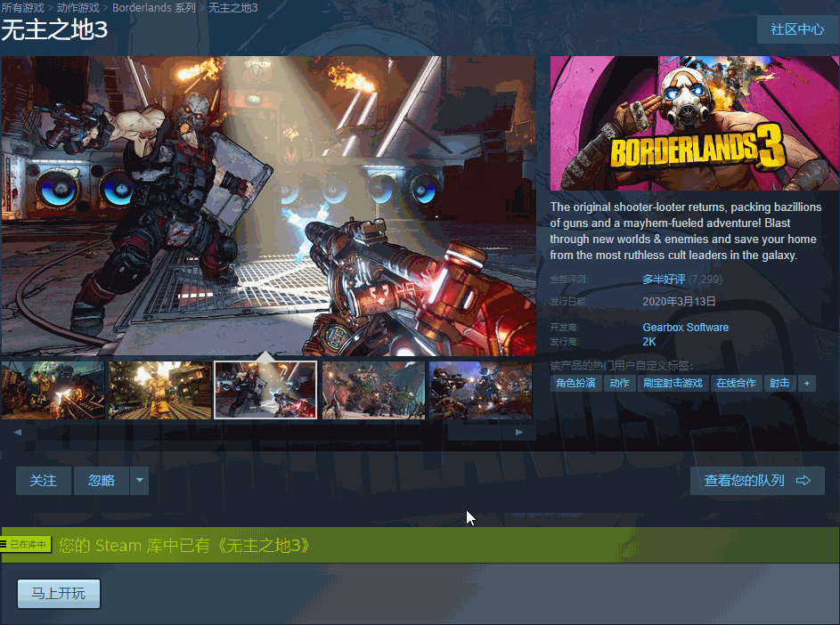Expand the dropdown arrow next to 忽略

tap(139, 481)
